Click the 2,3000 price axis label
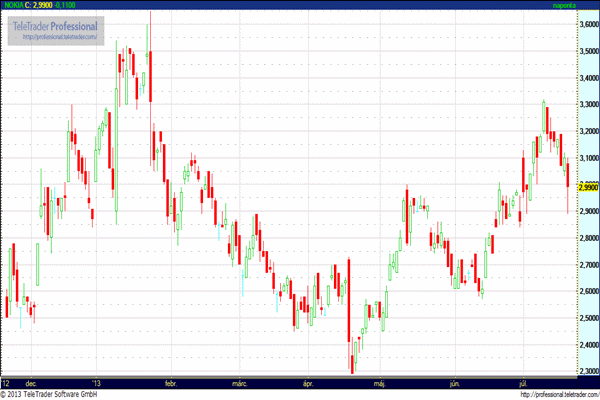Screen dimensions: 600x400 pos(587,372)
